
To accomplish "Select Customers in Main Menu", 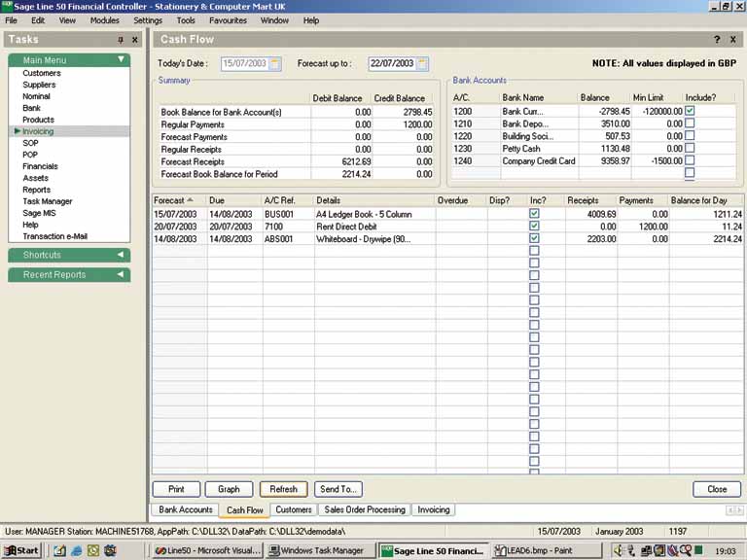I will coord(42,73).
